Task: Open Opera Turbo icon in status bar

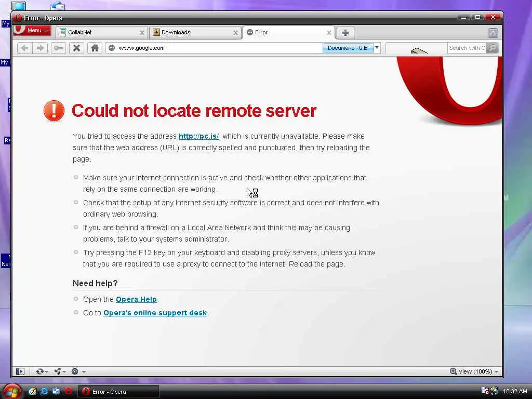Action: (x=75, y=371)
